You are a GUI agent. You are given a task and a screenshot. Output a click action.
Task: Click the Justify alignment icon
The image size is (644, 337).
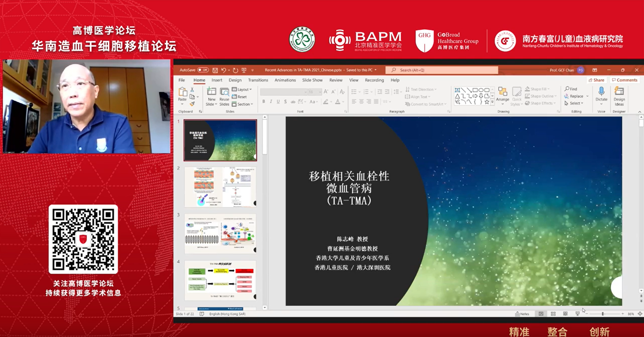[x=376, y=102]
